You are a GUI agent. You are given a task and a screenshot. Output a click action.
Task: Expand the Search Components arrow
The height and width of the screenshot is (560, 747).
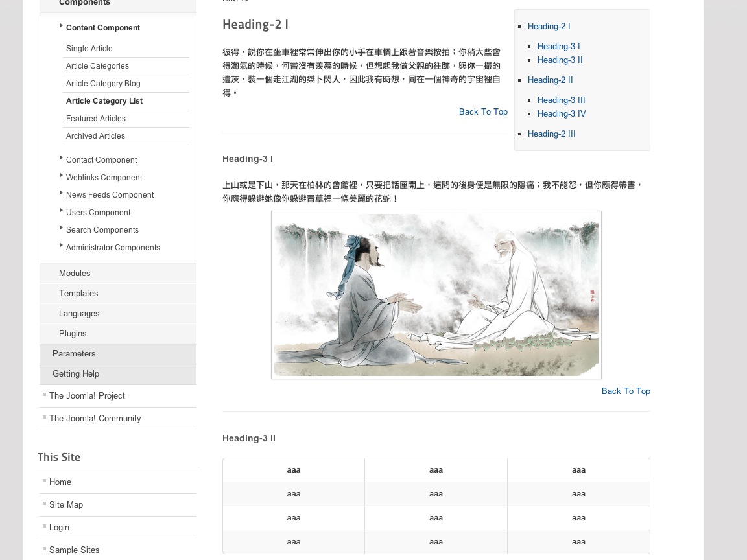tap(61, 227)
